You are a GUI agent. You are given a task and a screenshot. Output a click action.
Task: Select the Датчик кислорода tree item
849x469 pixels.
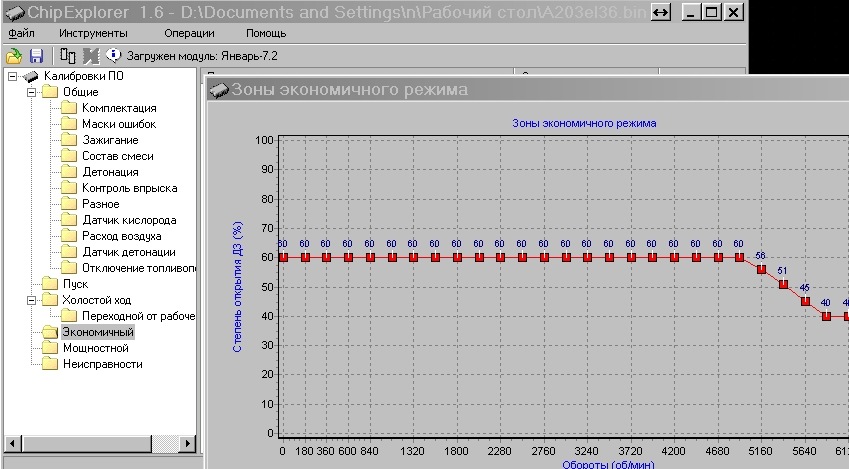(129, 220)
